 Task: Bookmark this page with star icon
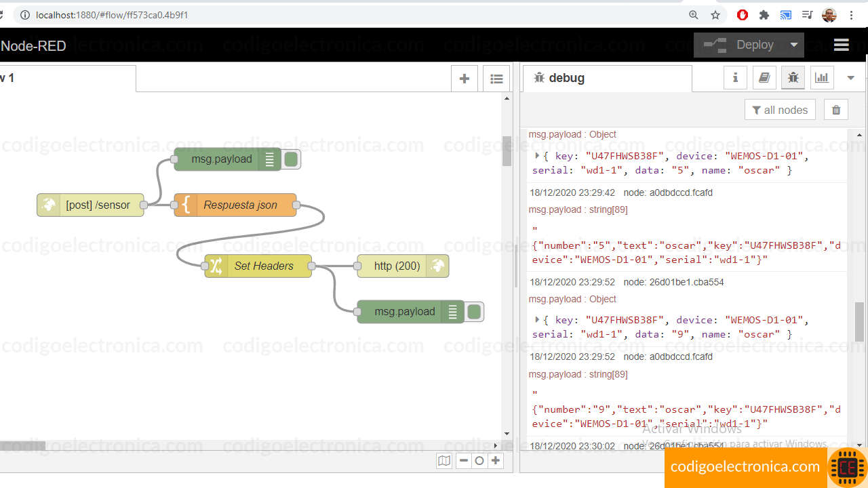point(715,15)
